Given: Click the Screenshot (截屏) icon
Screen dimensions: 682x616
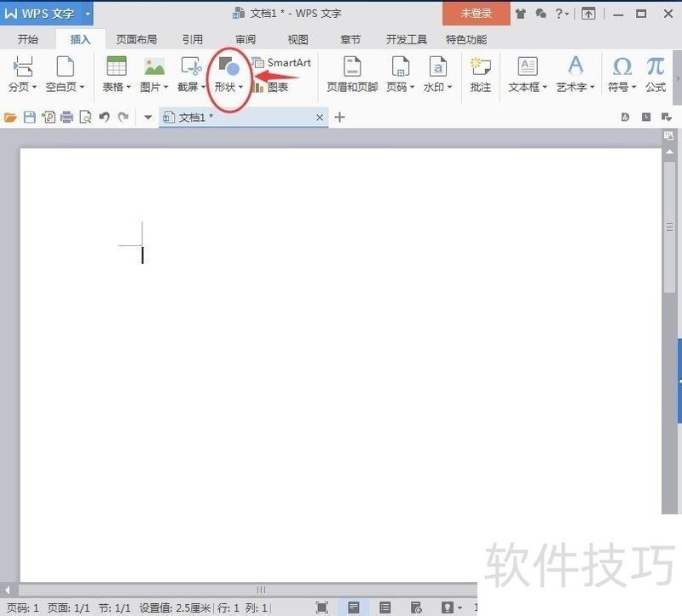Looking at the screenshot, I should pyautogui.click(x=191, y=66).
